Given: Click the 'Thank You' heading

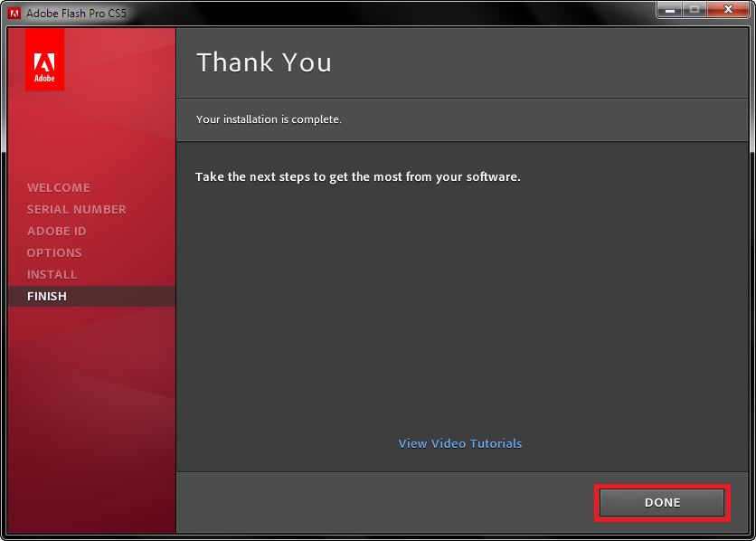Looking at the screenshot, I should pyautogui.click(x=264, y=62).
